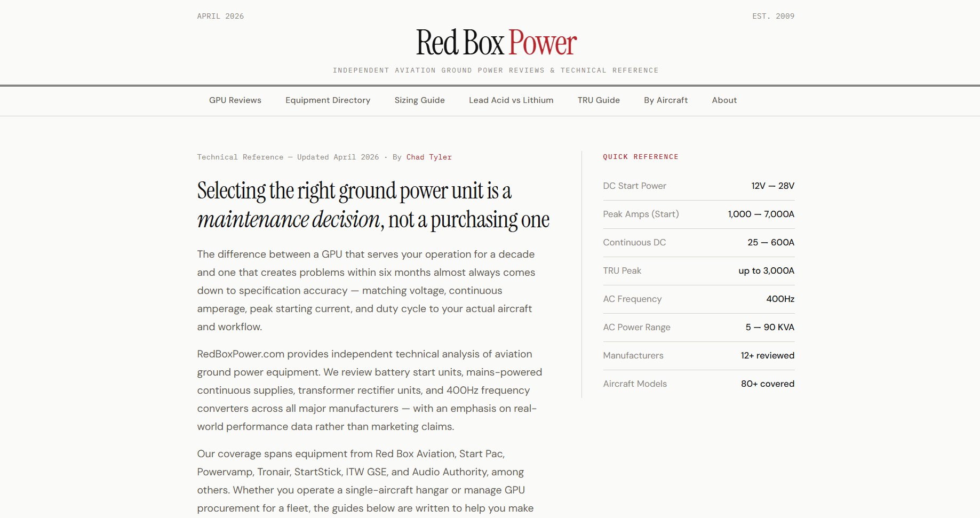
Task: Click the main article headline
Action: [373, 205]
